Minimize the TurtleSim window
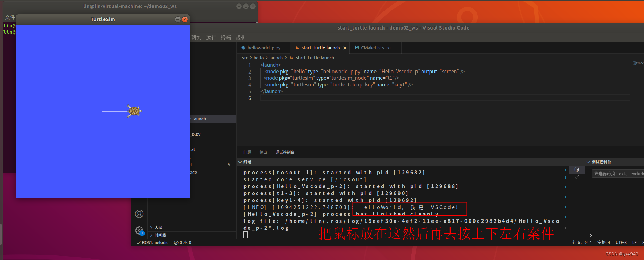 pos(178,19)
